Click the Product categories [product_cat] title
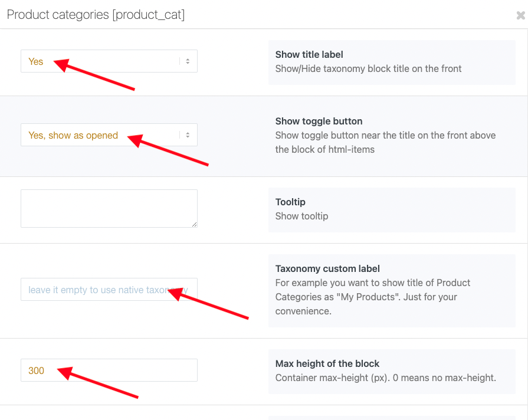 (x=96, y=15)
